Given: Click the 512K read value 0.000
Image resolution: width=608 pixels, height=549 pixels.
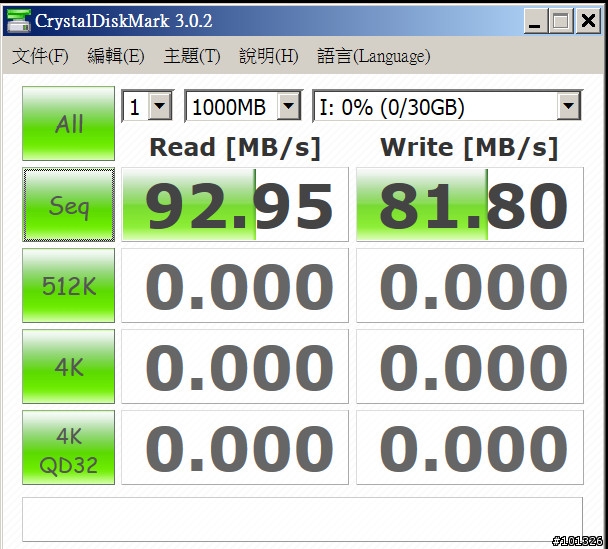Looking at the screenshot, I should tap(235, 285).
